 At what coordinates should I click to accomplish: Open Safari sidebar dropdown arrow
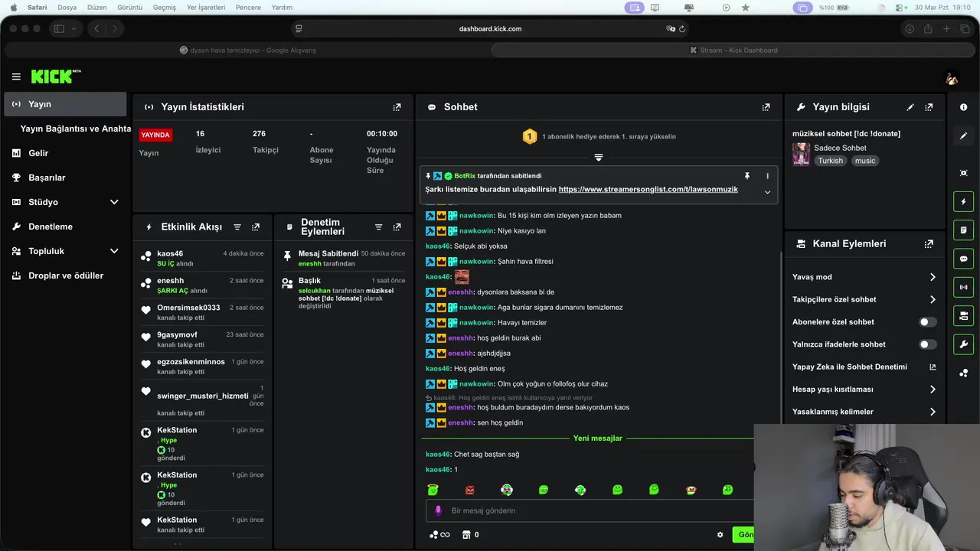pos(73,28)
